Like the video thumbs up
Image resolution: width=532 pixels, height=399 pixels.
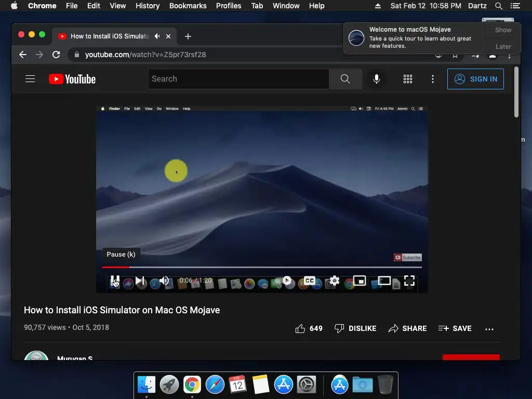(309, 328)
